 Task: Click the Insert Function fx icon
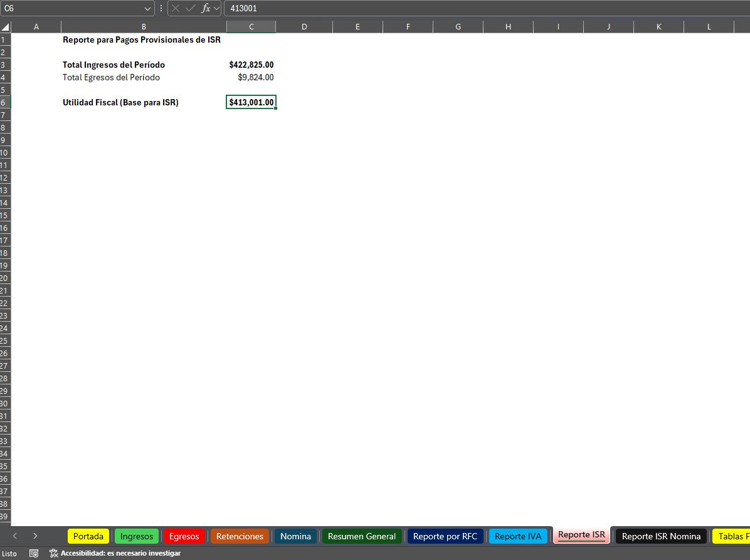click(x=205, y=9)
